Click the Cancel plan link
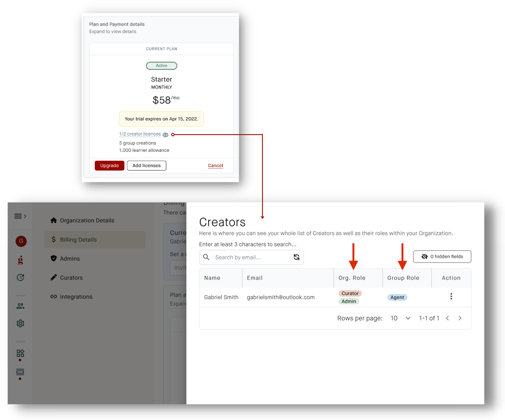 pyautogui.click(x=215, y=165)
